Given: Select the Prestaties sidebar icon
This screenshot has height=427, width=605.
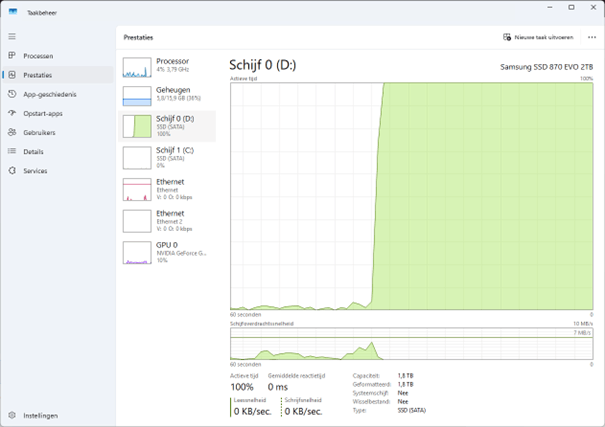Looking at the screenshot, I should 12,75.
